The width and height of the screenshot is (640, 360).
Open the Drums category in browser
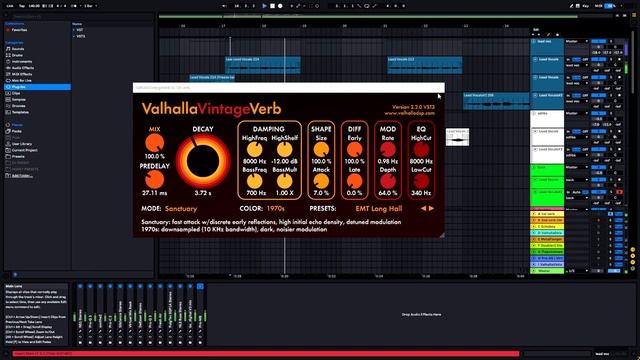[x=17, y=55]
